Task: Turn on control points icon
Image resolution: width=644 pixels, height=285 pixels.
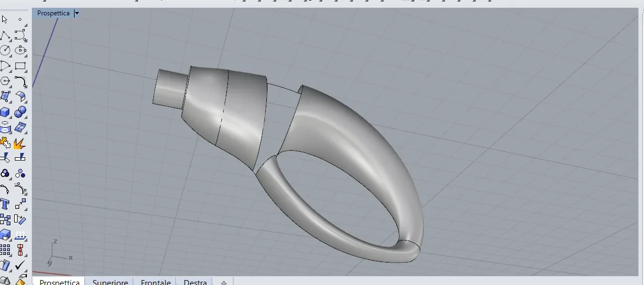Action: coord(20,189)
